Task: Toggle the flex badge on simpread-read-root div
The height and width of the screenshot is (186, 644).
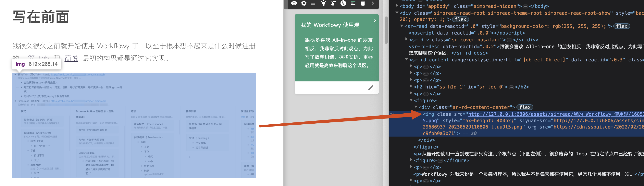Action: (460, 19)
